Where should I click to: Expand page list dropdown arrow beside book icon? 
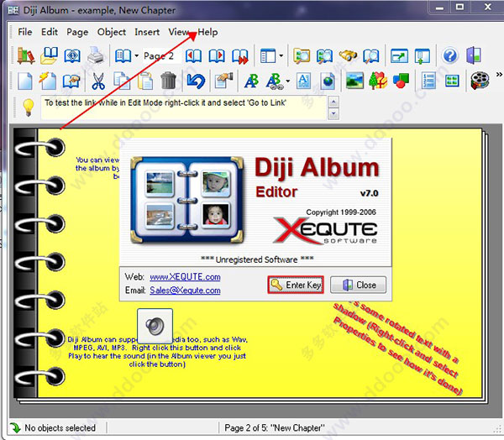(x=136, y=56)
